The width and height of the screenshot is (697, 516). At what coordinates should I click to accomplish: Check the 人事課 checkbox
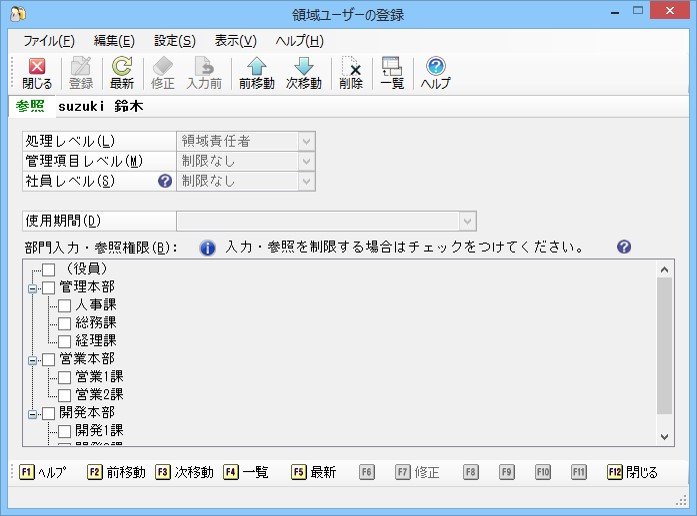pos(64,305)
